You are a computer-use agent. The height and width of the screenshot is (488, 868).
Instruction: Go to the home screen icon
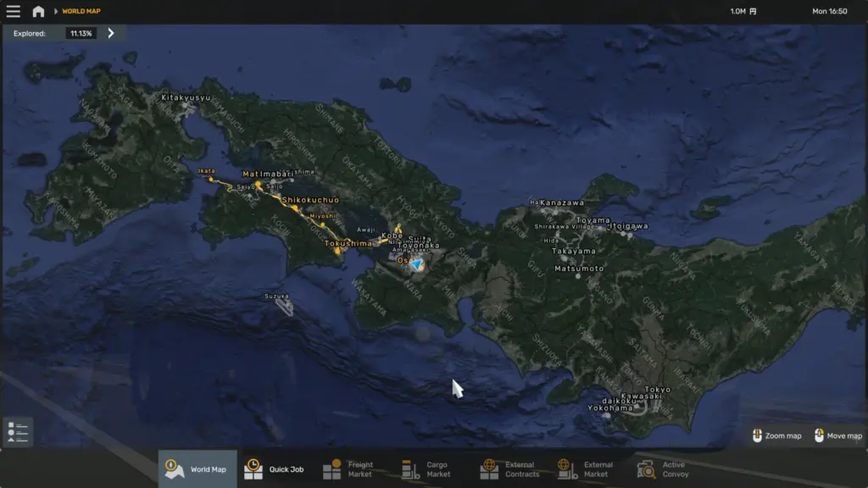38,11
